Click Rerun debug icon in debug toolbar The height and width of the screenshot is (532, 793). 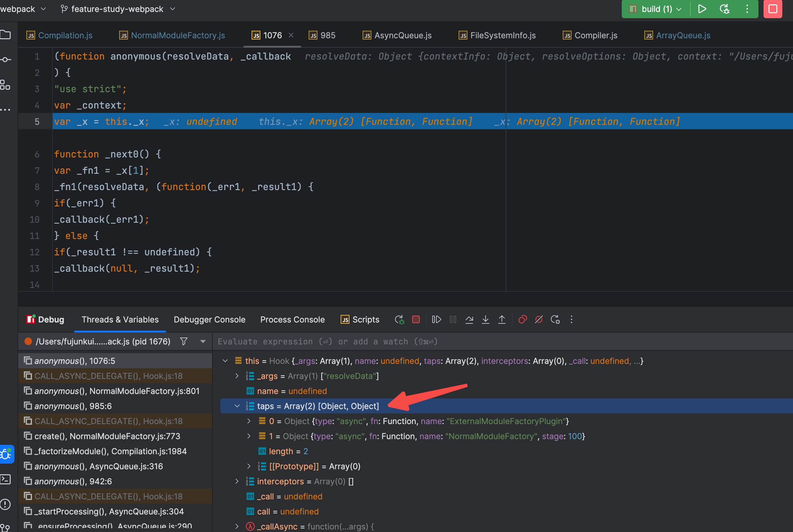(399, 320)
